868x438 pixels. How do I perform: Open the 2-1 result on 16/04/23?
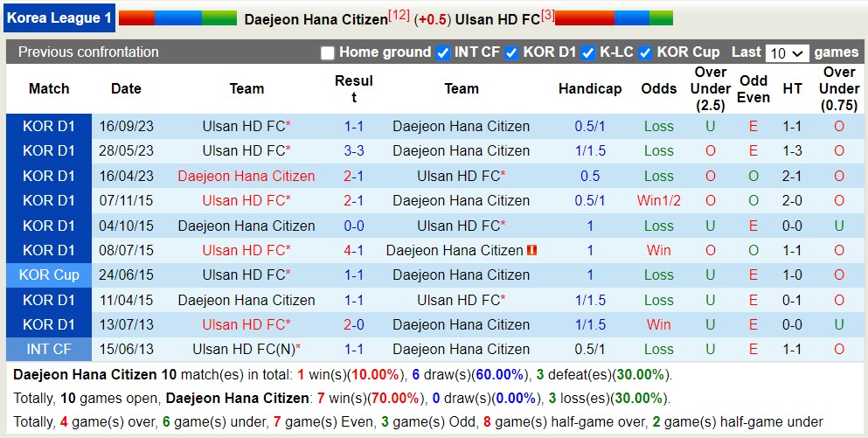pos(354,176)
